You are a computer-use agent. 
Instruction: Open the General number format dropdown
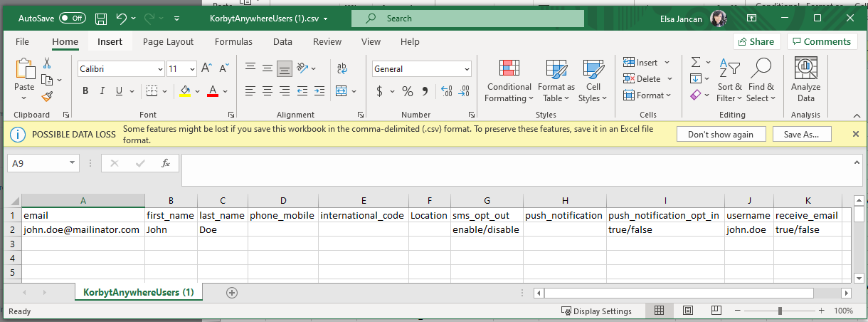point(467,69)
